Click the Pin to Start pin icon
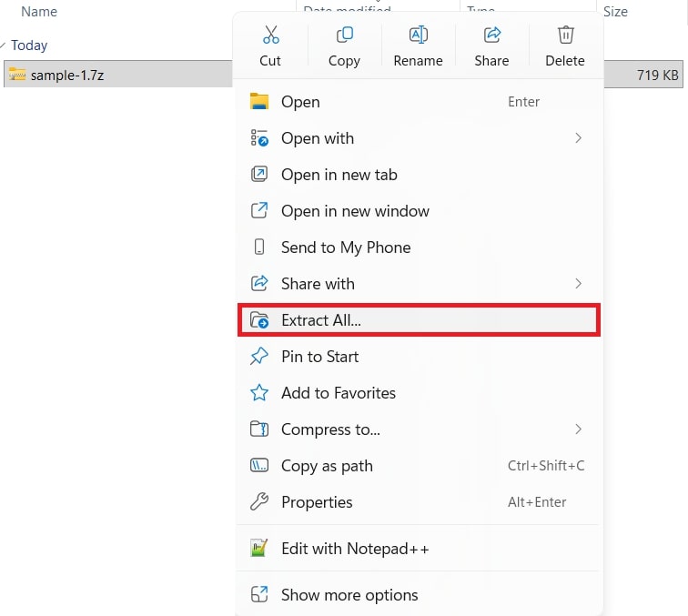This screenshot has width=688, height=616. click(x=259, y=357)
